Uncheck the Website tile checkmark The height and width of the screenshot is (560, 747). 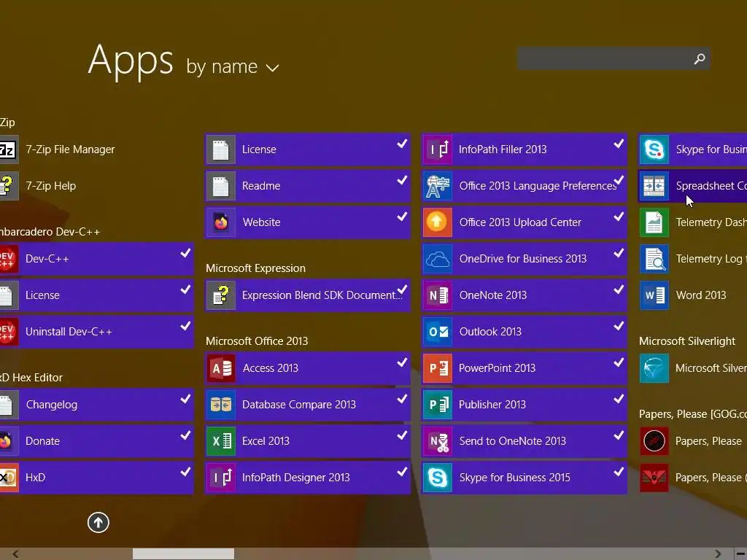(402, 217)
